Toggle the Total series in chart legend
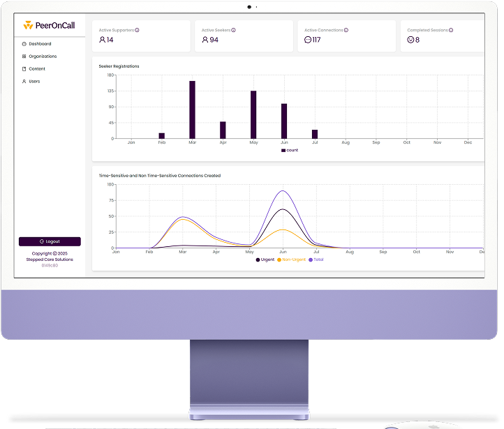Viewport: 504px width, 429px height. click(x=318, y=259)
